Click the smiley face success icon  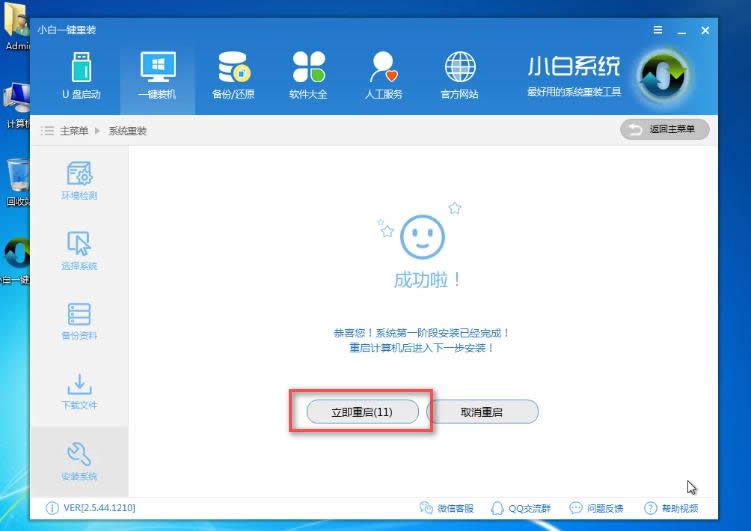[422, 237]
